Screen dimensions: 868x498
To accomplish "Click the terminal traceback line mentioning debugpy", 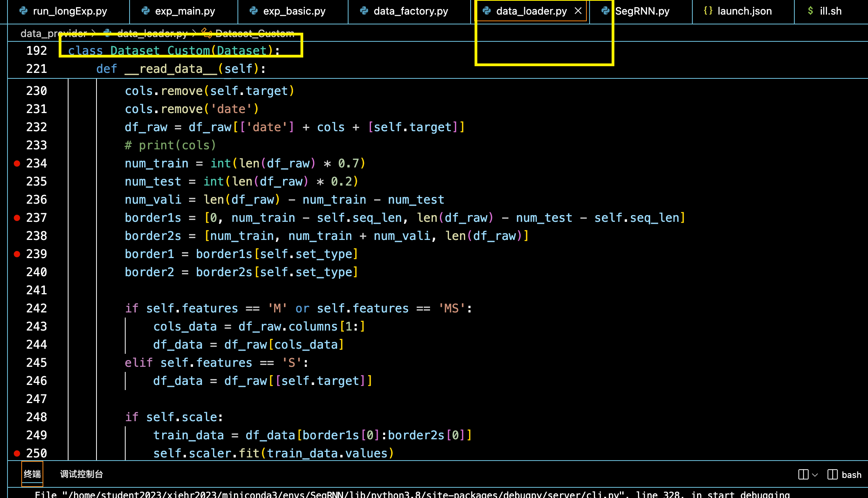I will pyautogui.click(x=412, y=494).
